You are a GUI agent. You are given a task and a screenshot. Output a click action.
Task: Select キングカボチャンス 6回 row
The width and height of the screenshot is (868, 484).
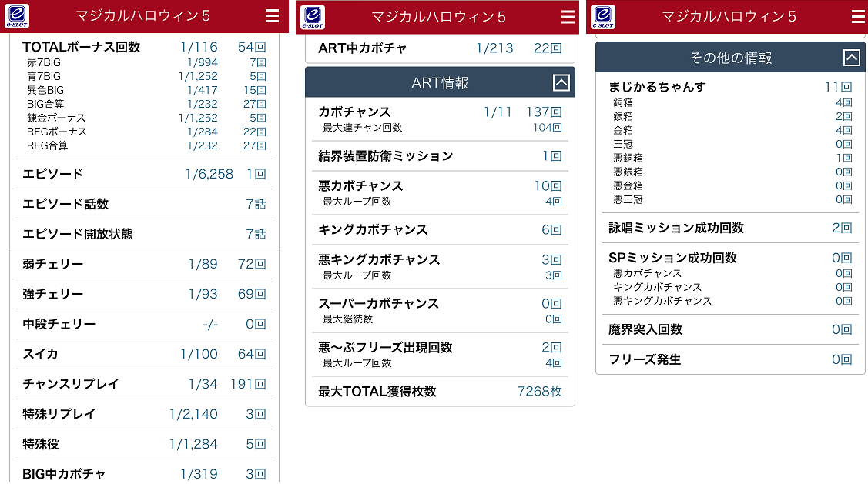point(440,229)
